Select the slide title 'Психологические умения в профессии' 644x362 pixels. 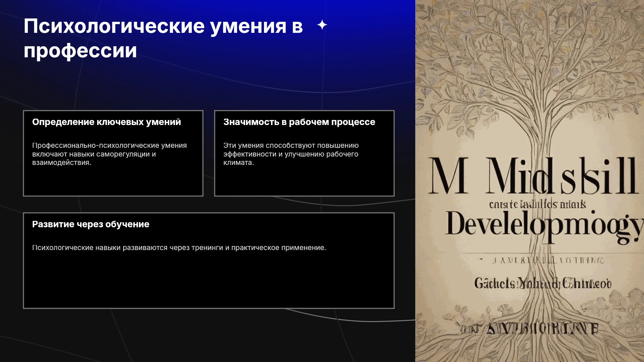pyautogui.click(x=163, y=38)
